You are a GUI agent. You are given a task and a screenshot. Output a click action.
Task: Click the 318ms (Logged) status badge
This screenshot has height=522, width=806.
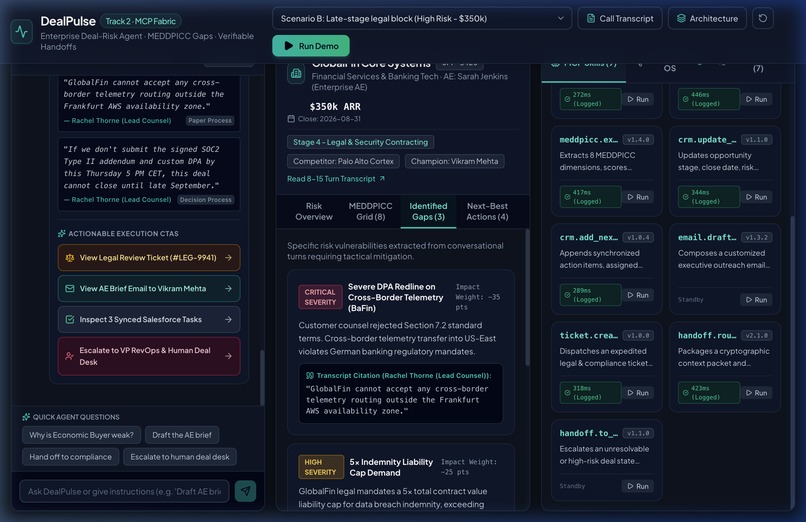click(591, 393)
